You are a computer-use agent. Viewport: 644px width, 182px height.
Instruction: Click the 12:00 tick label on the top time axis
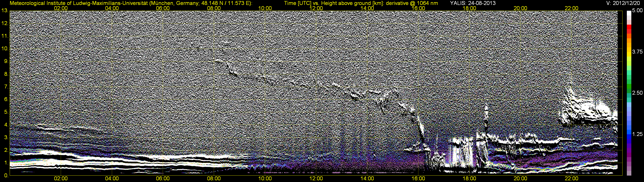316,8
